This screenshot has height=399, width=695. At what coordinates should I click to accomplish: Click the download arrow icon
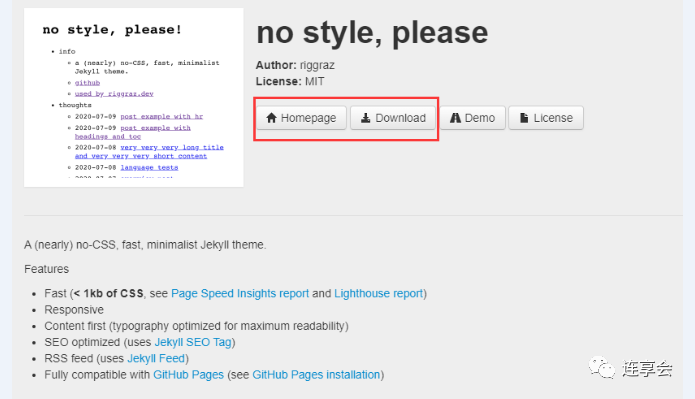[x=365, y=117]
